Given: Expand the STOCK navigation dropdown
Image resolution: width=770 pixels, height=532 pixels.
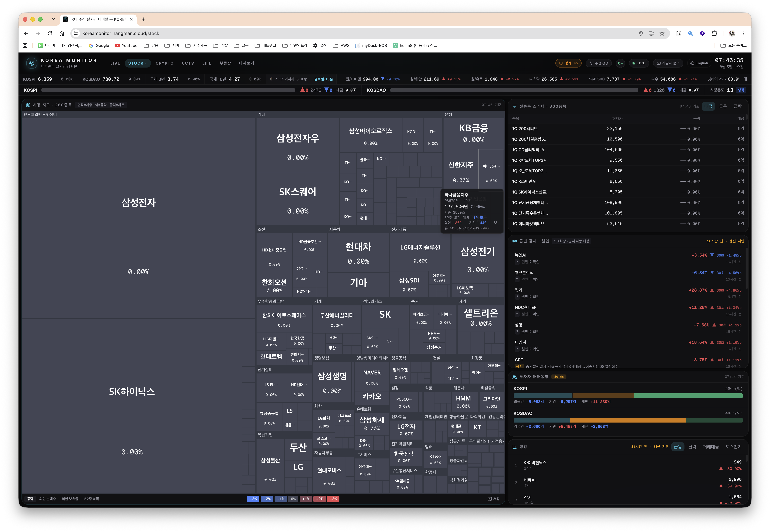Looking at the screenshot, I should [x=138, y=63].
